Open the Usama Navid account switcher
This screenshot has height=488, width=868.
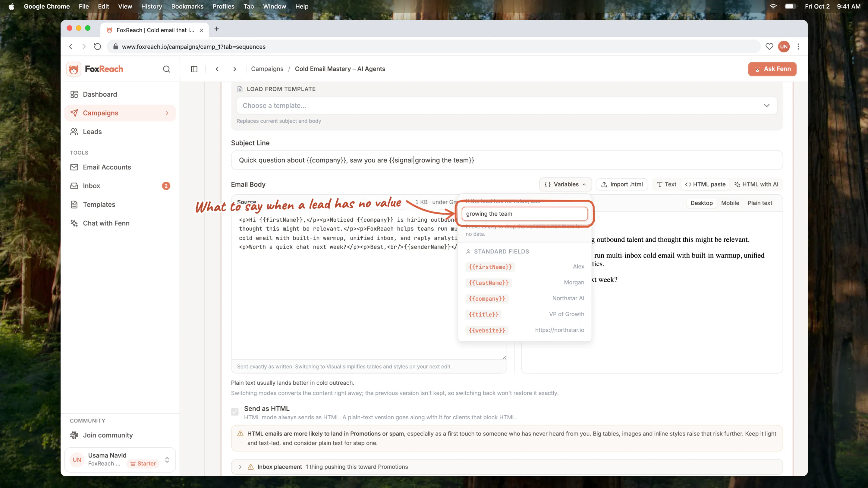tap(120, 460)
